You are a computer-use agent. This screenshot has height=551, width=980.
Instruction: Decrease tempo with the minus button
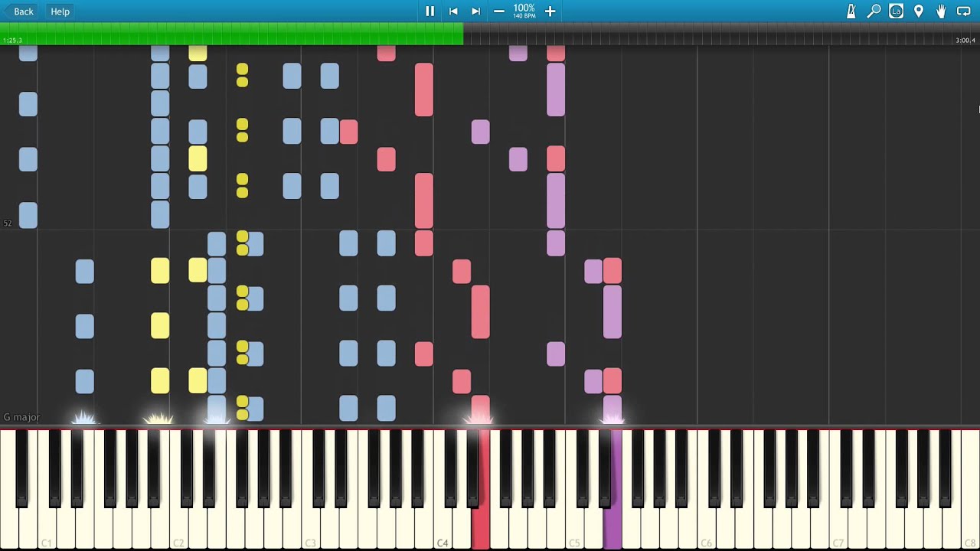coord(499,11)
